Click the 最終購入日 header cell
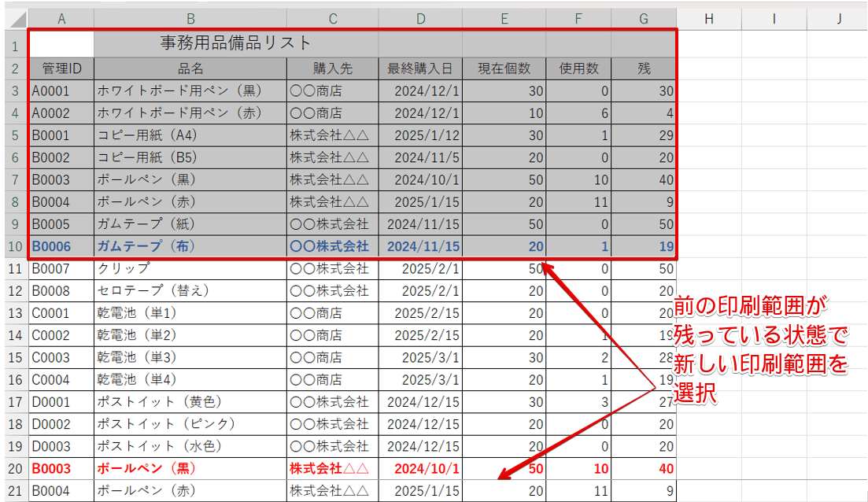 click(x=420, y=68)
